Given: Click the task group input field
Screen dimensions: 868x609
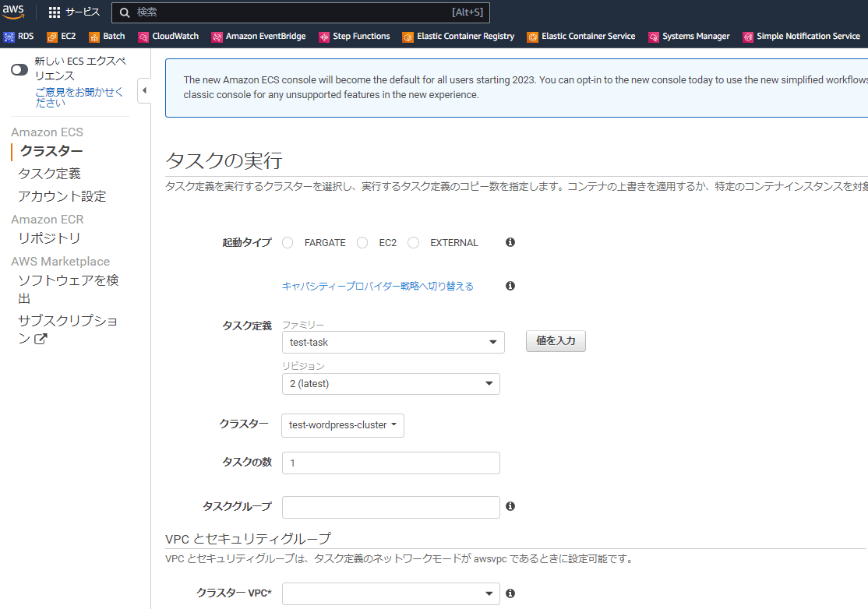Looking at the screenshot, I should 391,507.
